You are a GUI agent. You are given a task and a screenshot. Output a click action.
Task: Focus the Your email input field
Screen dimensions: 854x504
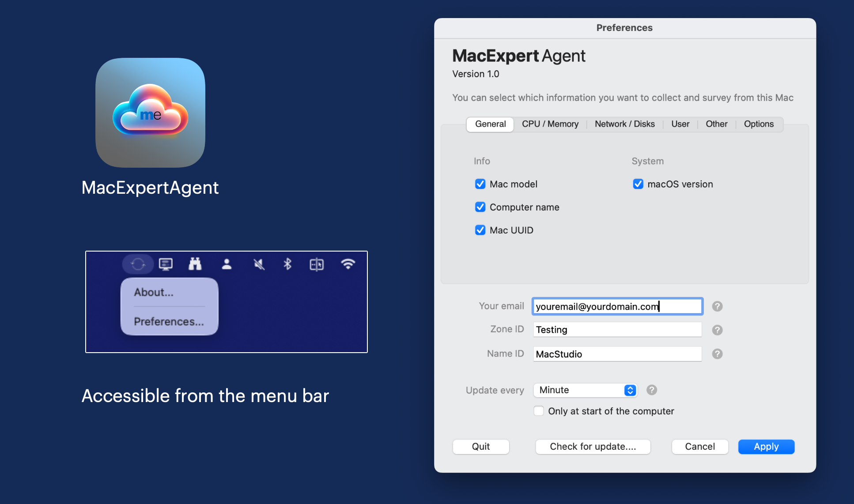[x=617, y=306]
